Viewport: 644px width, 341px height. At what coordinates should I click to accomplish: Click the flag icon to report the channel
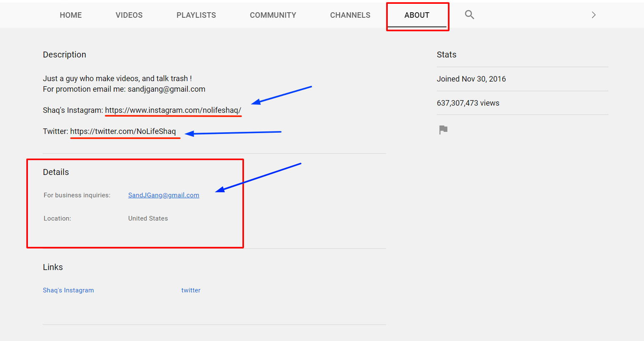click(443, 130)
